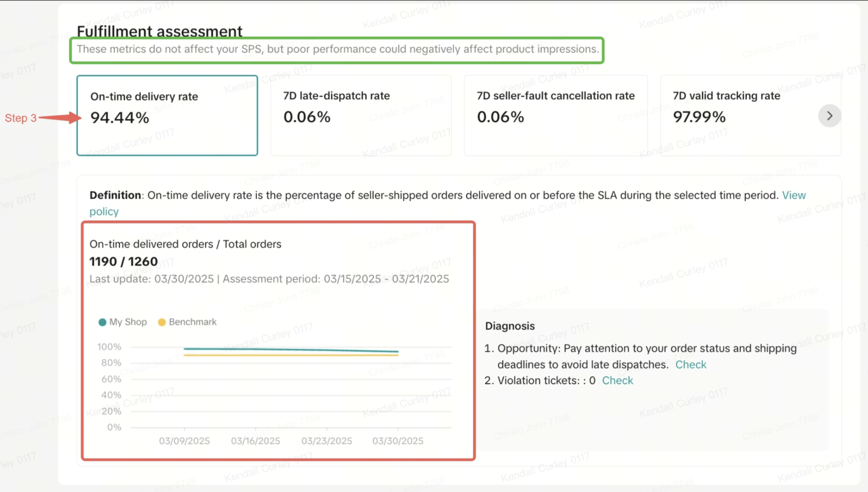
Task: Open the 7D late-dispatch rate card
Action: click(361, 115)
